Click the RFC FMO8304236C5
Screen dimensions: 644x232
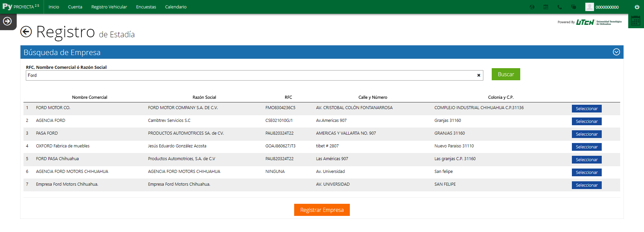(280, 108)
